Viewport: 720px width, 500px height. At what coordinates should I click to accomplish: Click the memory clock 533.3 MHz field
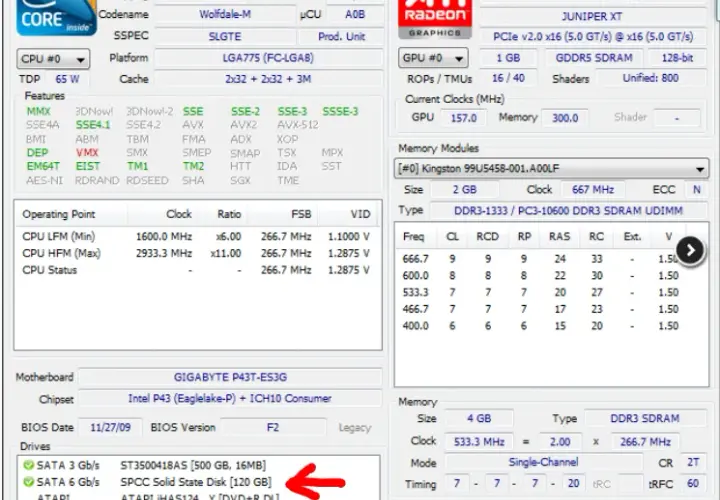[x=479, y=442]
